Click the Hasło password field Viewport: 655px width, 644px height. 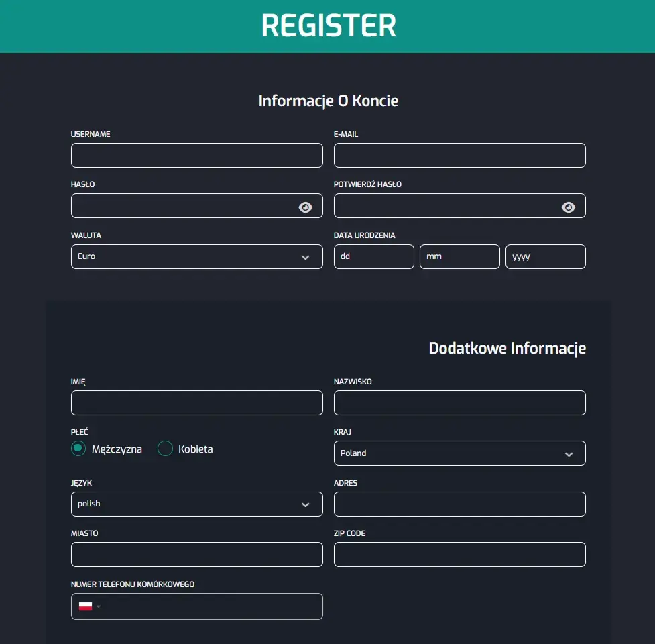click(x=196, y=206)
